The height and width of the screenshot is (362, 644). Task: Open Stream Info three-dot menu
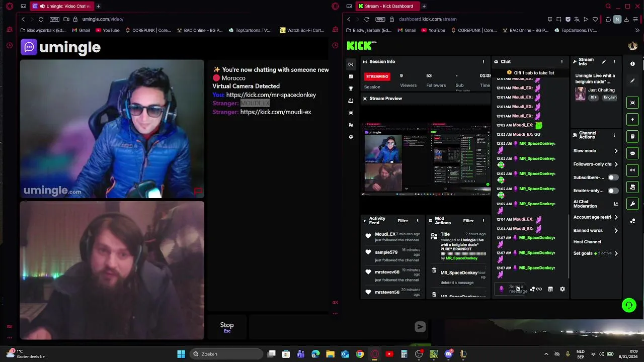[x=614, y=62]
